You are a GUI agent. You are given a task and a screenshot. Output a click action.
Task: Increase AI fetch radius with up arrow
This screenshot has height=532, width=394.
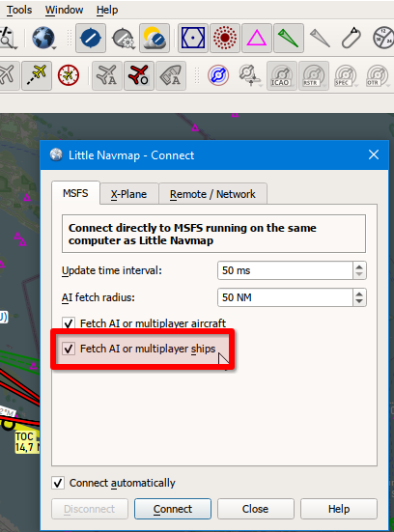[x=359, y=294]
